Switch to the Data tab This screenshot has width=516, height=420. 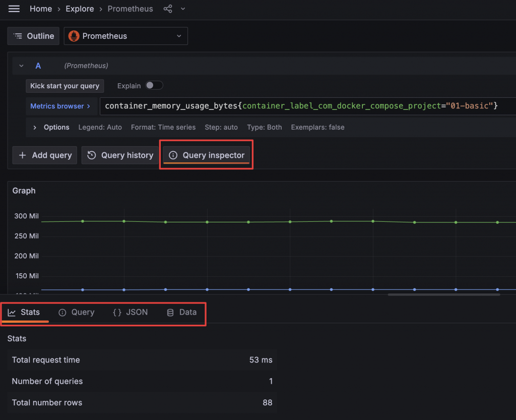(x=181, y=313)
